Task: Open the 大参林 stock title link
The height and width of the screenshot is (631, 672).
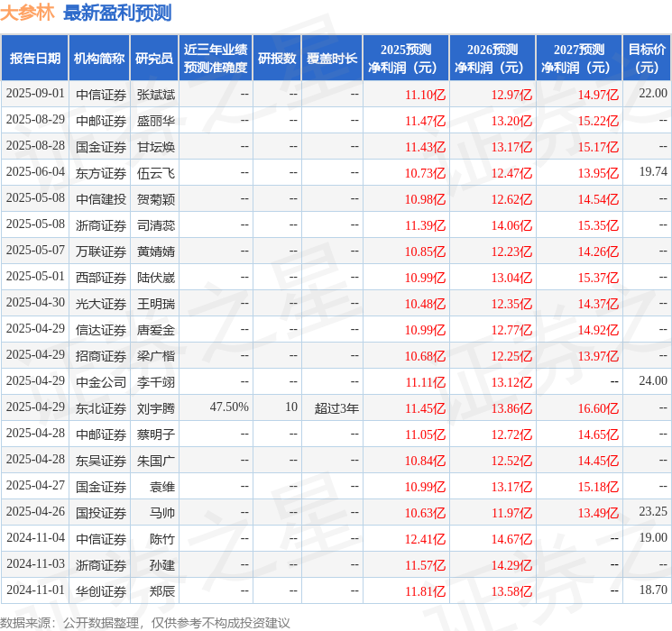Action: pyautogui.click(x=27, y=13)
